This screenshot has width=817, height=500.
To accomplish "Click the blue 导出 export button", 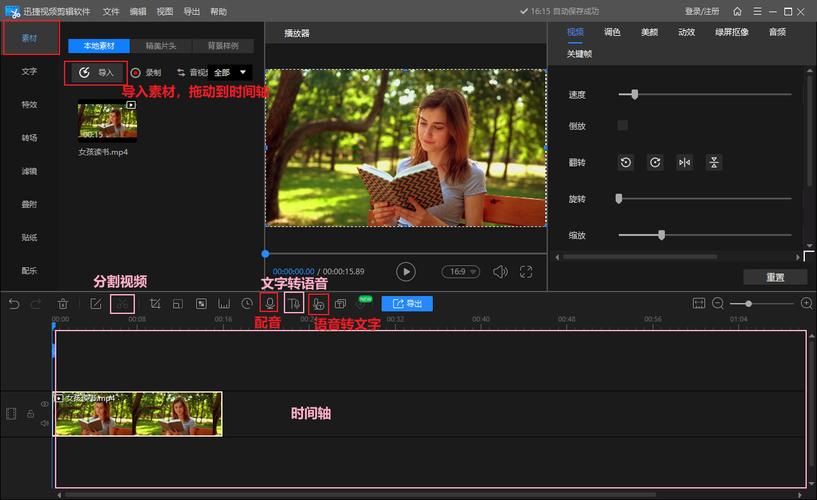I will 407,303.
